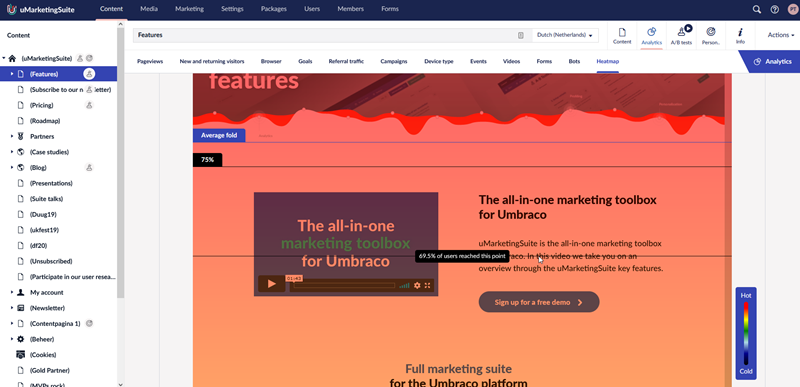This screenshot has width=800, height=387.
Task: Click the uMarketingSuite logo icon
Action: click(x=11, y=9)
